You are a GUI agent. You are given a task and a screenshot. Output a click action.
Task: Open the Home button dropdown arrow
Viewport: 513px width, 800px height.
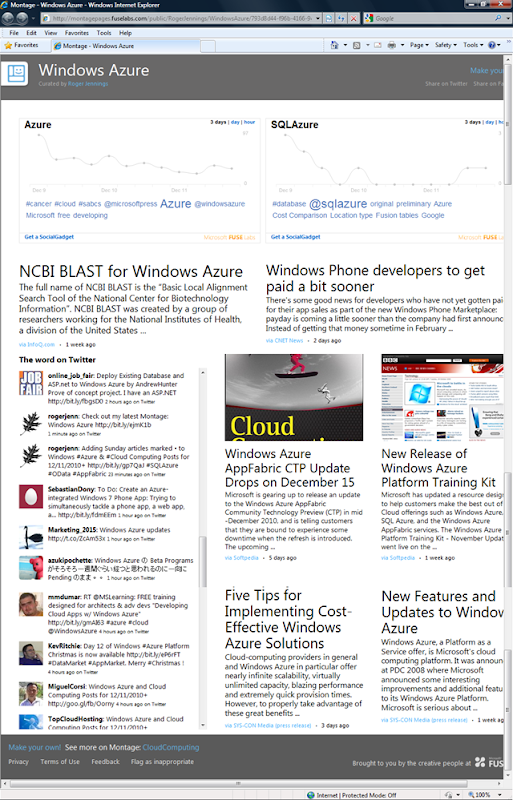click(x=345, y=45)
